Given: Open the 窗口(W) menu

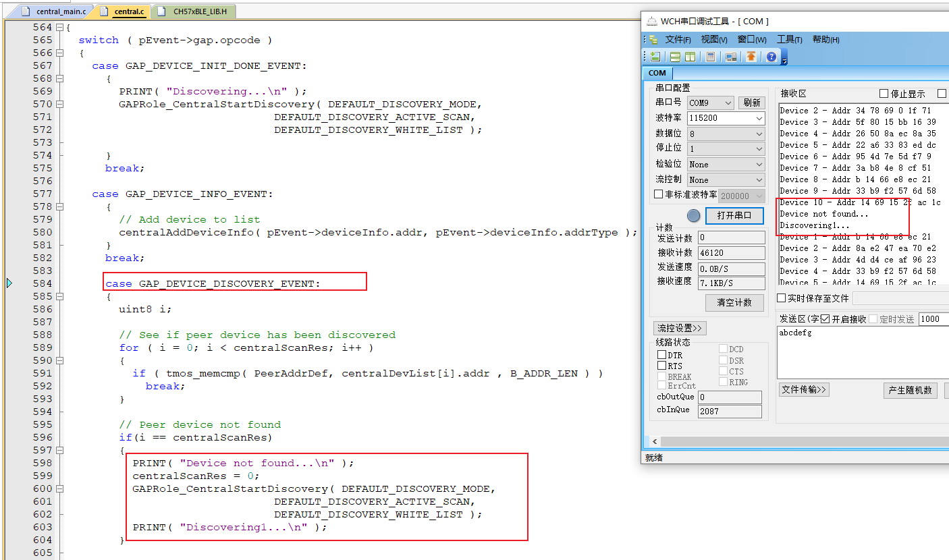Looking at the screenshot, I should (752, 40).
